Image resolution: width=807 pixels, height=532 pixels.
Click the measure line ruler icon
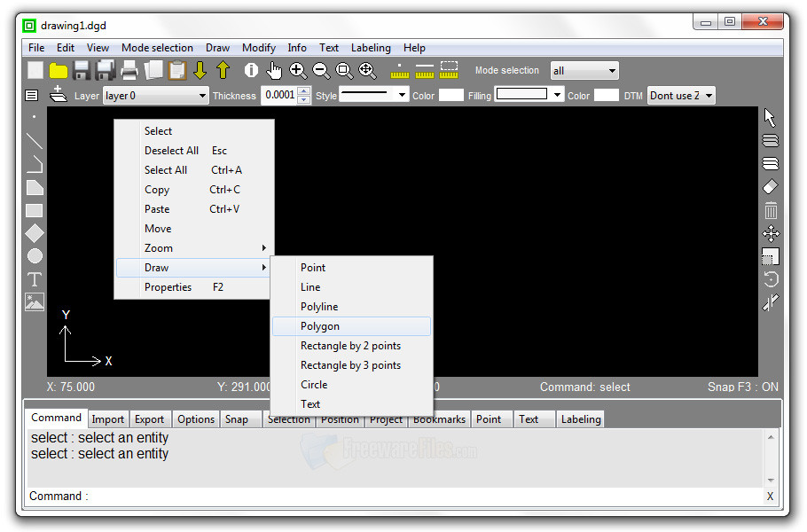(x=425, y=71)
